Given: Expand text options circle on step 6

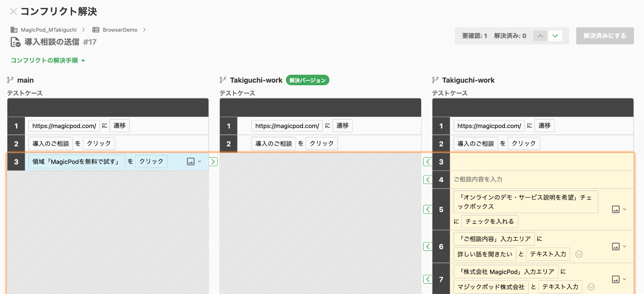Looking at the screenshot, I should click(579, 254).
